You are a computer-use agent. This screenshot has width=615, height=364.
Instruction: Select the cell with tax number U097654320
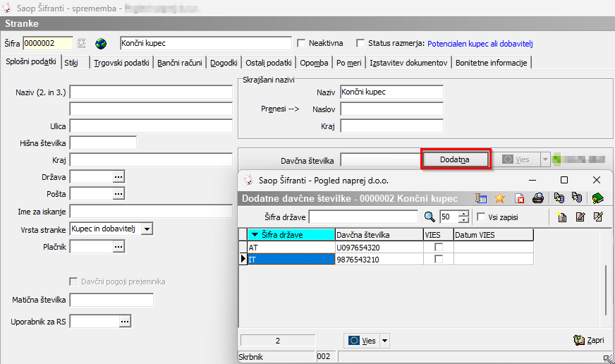[x=379, y=248]
